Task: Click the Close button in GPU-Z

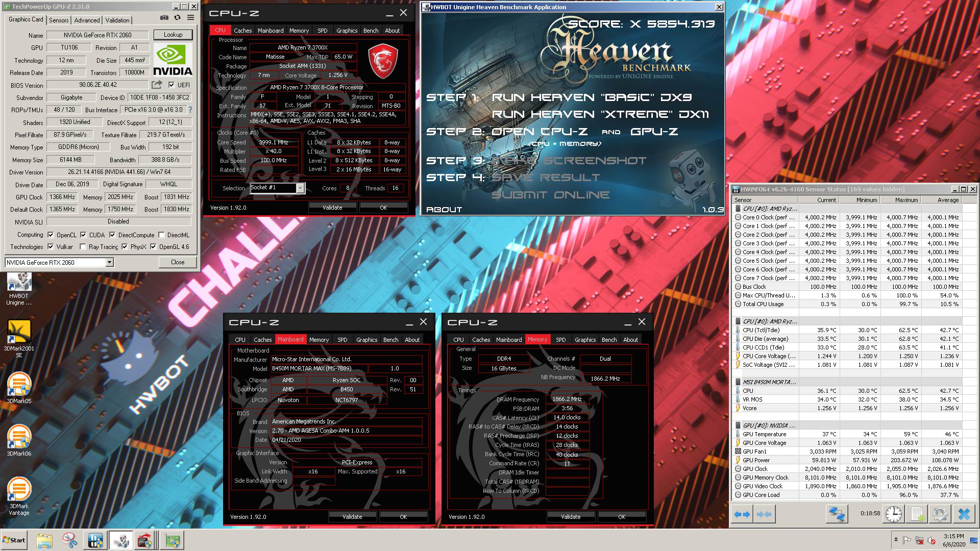Action: pyautogui.click(x=178, y=262)
